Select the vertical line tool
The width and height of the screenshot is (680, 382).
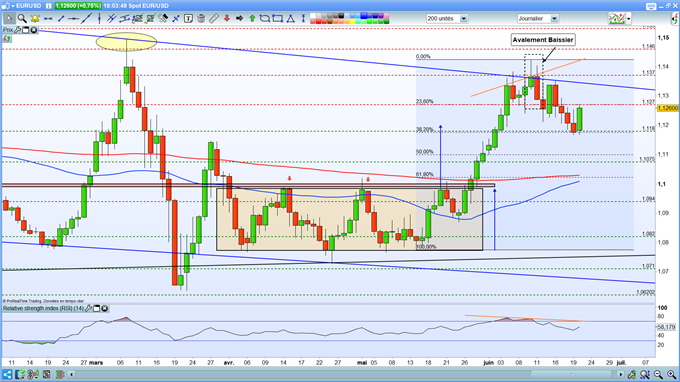(100, 19)
